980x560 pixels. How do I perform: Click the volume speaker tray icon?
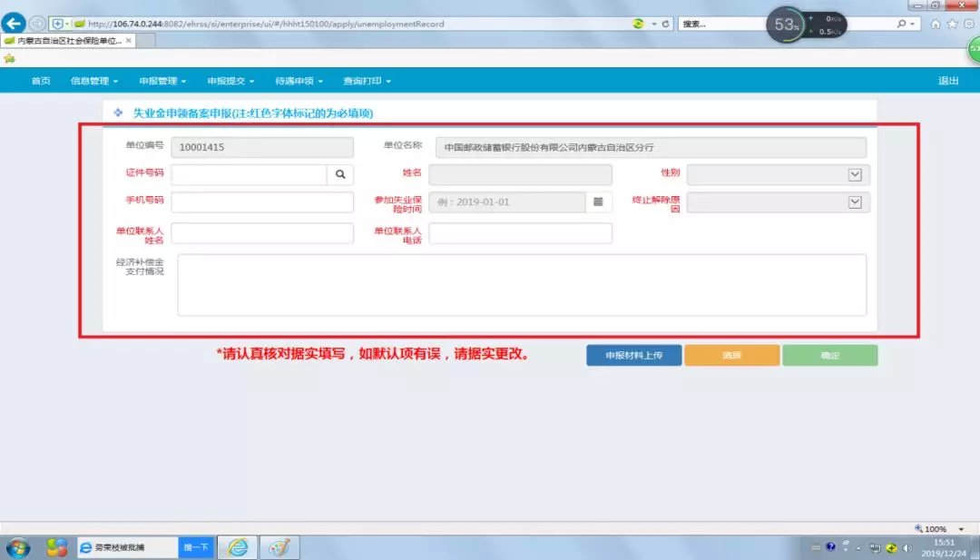click(x=906, y=547)
